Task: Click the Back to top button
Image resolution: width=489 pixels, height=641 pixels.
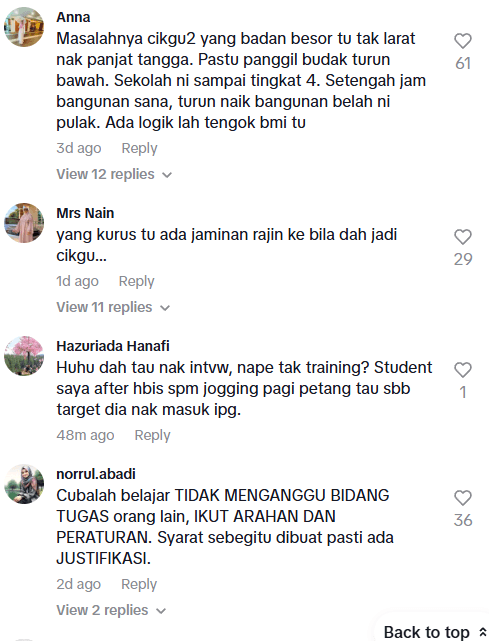Action: pos(435,632)
